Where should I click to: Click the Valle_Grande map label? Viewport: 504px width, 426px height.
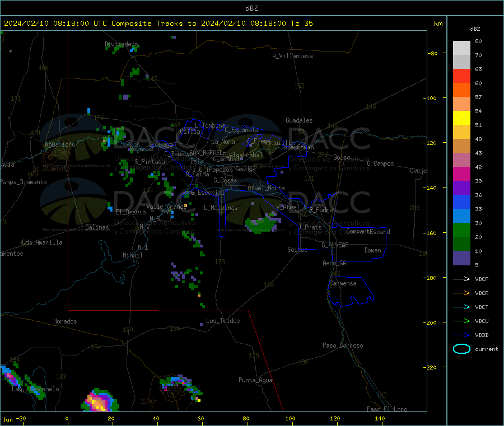coord(166,207)
